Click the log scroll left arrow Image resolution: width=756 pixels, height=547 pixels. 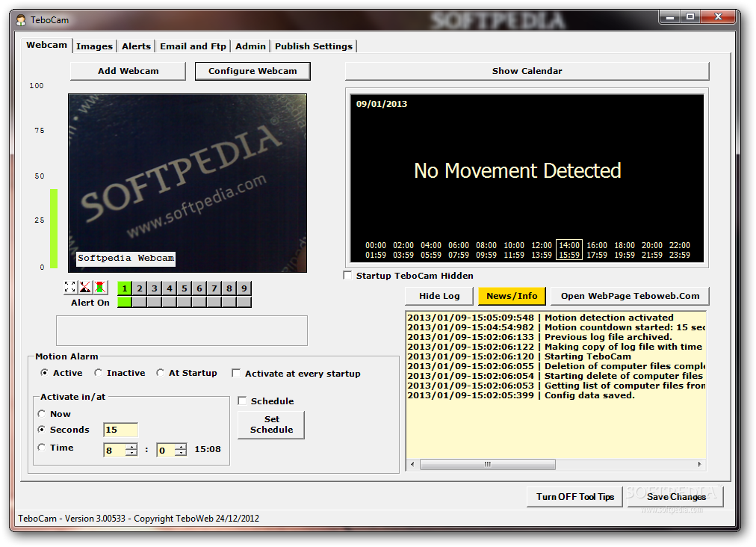pos(412,465)
